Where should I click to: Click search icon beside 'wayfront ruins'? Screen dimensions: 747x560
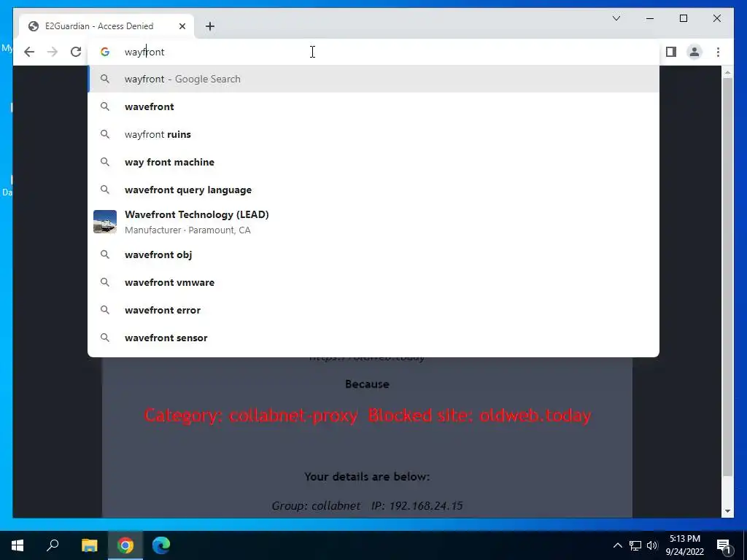tap(105, 134)
